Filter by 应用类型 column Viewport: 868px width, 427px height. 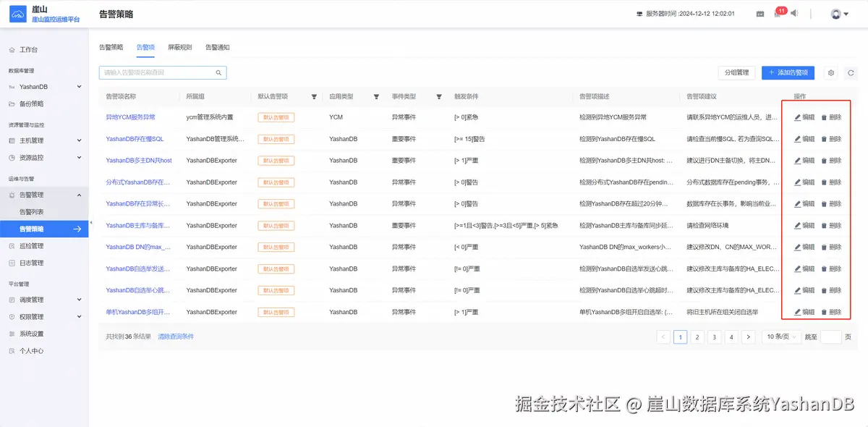pyautogui.click(x=376, y=97)
